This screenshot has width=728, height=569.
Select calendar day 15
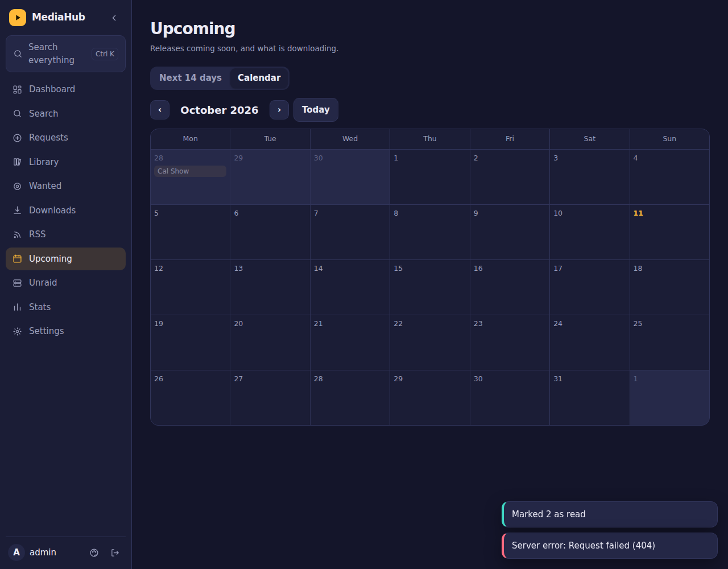click(x=430, y=287)
